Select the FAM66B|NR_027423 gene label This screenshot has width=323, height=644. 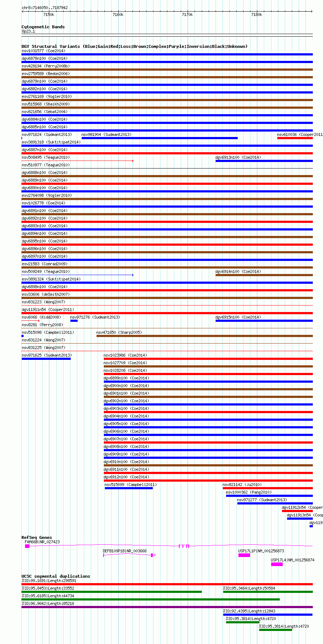(42, 542)
